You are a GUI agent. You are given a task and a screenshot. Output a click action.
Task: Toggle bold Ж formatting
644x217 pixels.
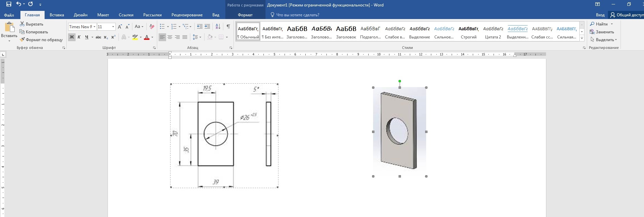(71, 37)
